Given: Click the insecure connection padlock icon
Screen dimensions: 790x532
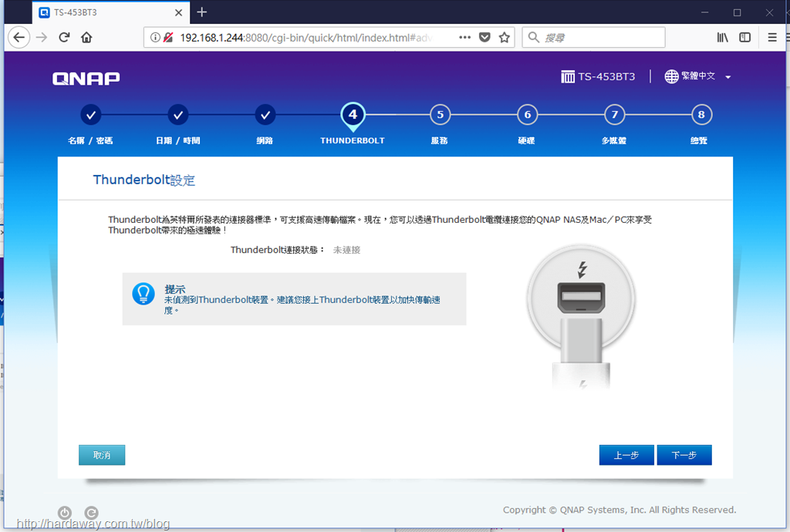Looking at the screenshot, I should (168, 37).
